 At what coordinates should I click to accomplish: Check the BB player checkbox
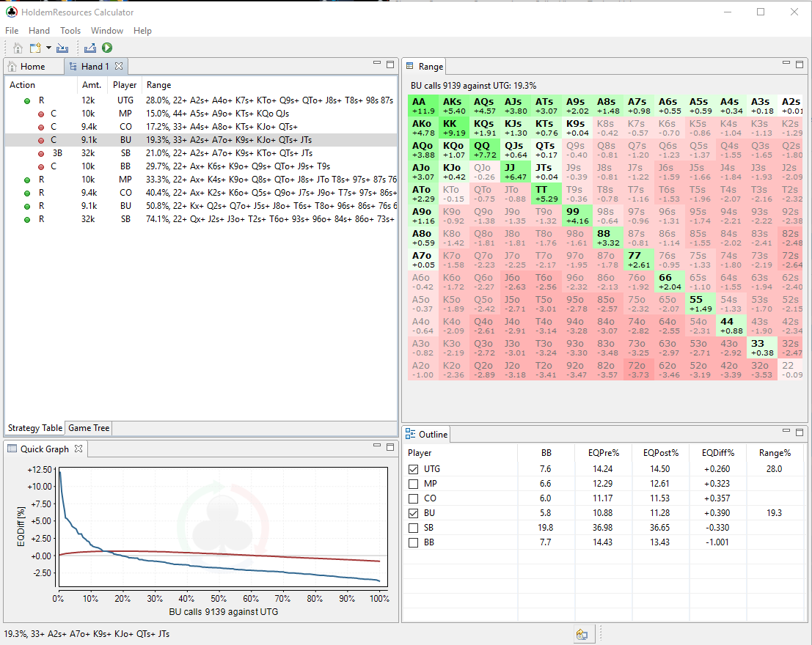(x=413, y=542)
